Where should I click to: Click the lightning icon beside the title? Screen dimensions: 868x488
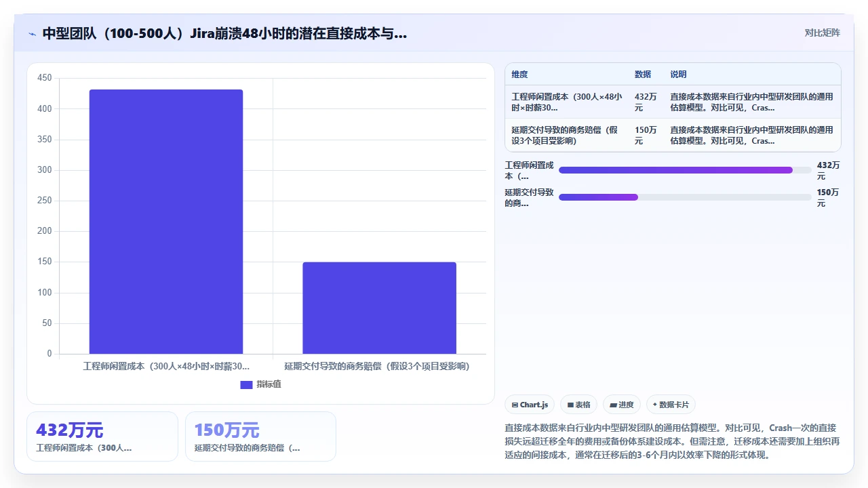(33, 34)
